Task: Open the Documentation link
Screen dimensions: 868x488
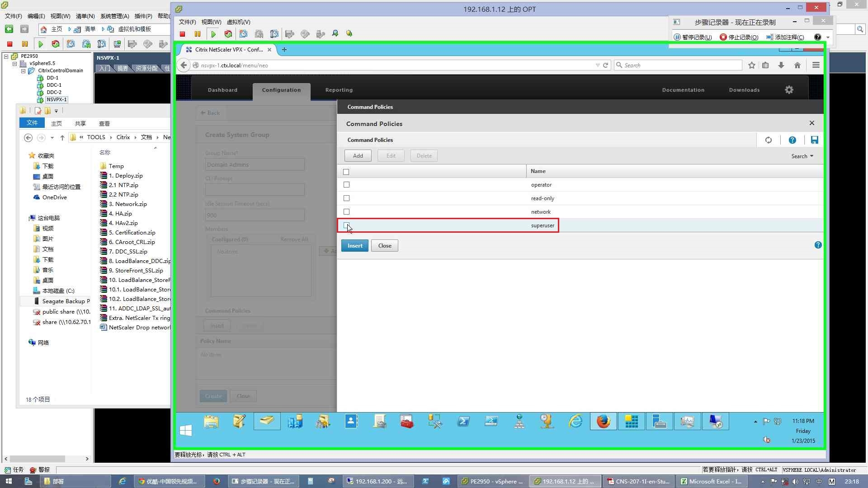Action: point(683,90)
